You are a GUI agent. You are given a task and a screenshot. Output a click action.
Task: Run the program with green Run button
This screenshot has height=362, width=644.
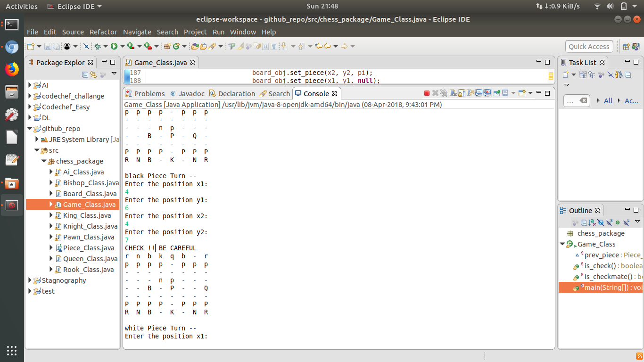point(114,46)
